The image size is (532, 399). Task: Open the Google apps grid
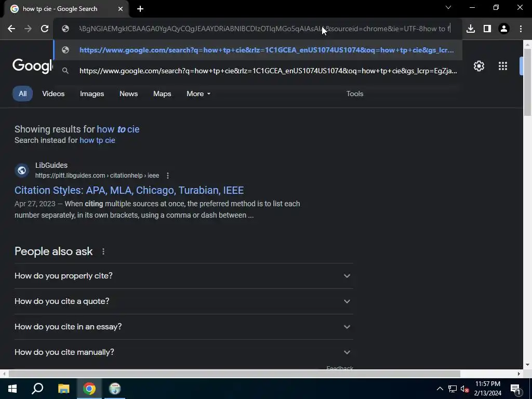pos(503,66)
